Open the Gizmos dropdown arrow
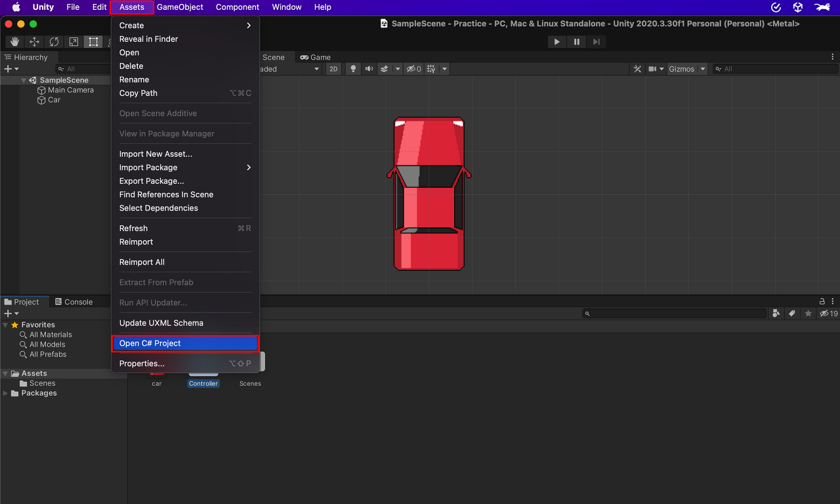 703,69
